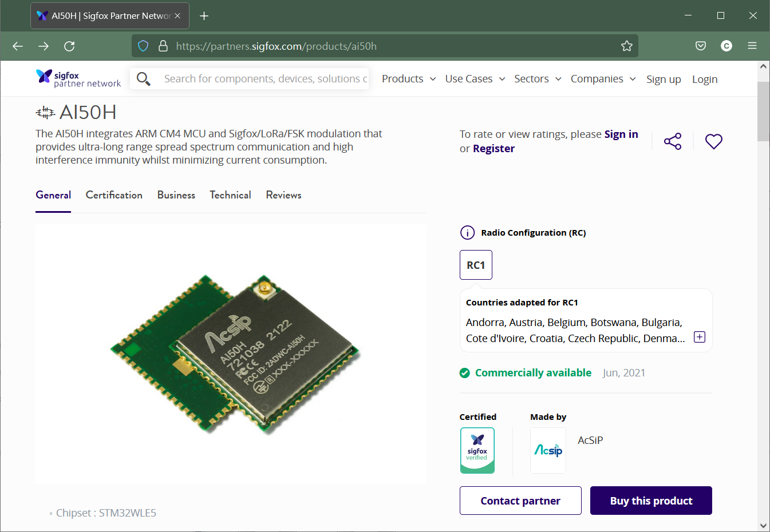This screenshot has width=770, height=532.
Task: Switch to the Technical tab
Action: tap(230, 195)
